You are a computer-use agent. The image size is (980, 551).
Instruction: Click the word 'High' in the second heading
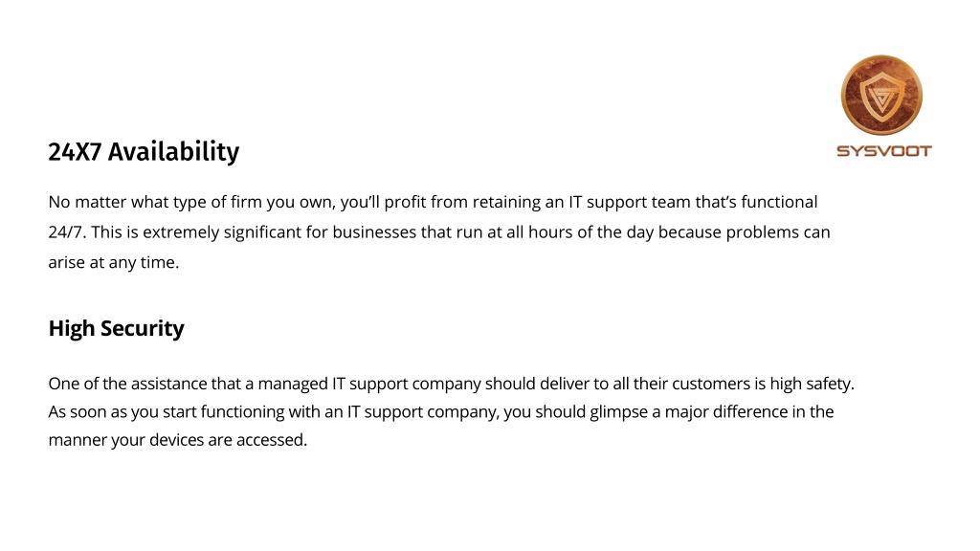[x=72, y=329]
